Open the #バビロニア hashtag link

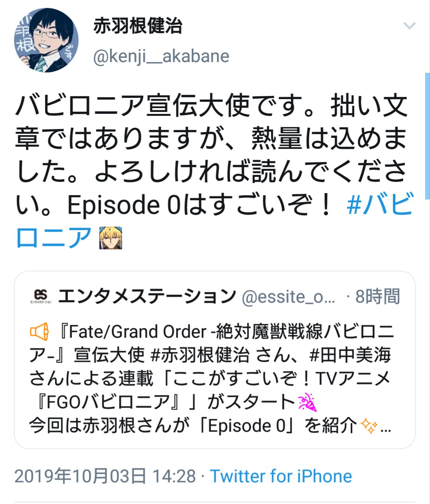(x=214, y=220)
